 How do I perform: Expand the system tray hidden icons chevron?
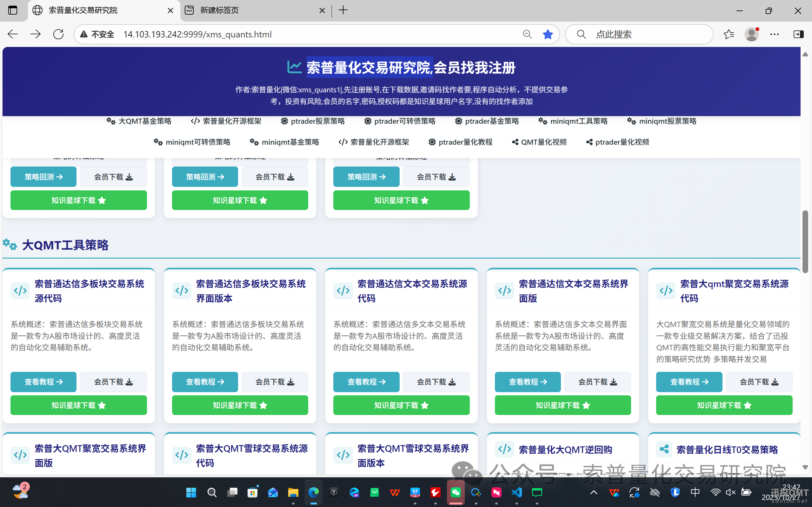(594, 492)
